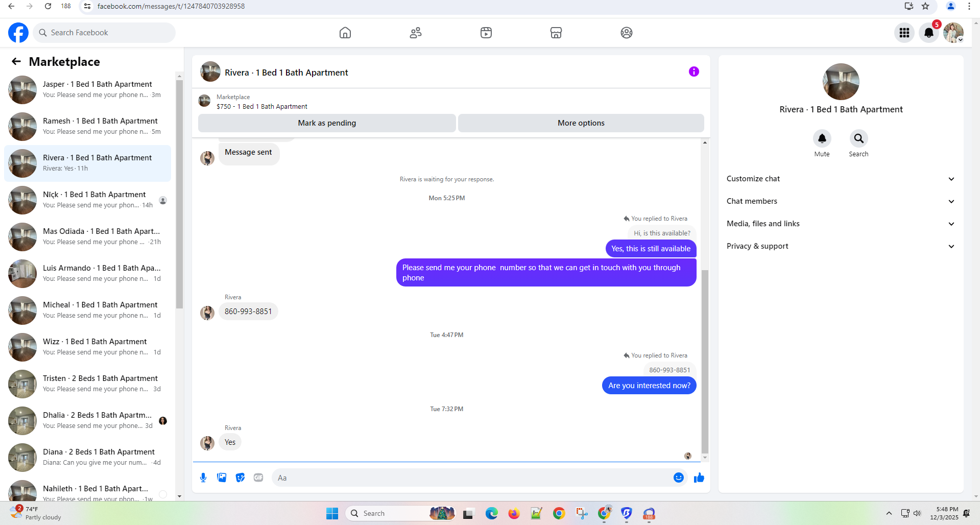Screen dimensions: 980x525
Task: Open the Ramesh conversation
Action: click(88, 127)
